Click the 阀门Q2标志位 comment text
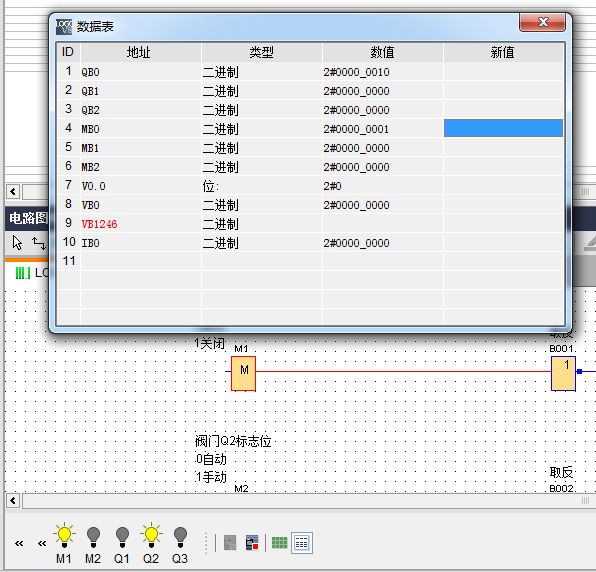 click(x=233, y=441)
